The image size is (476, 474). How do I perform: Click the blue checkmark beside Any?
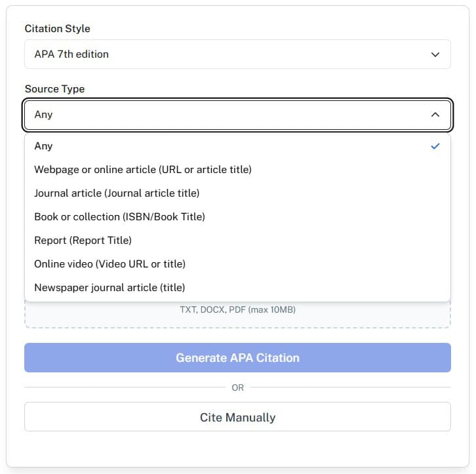click(x=435, y=146)
